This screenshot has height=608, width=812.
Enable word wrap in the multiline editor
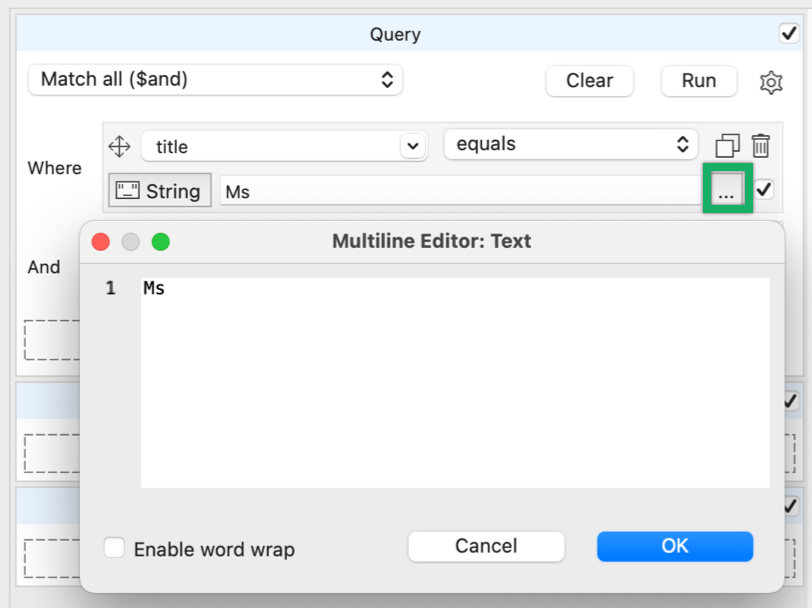pos(114,547)
